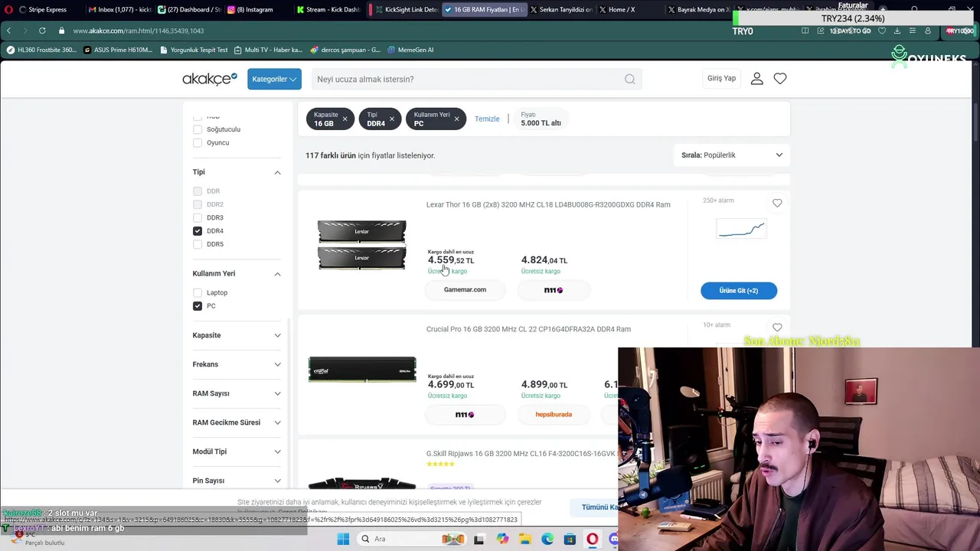The width and height of the screenshot is (980, 551).
Task: Expand the Pin Sayısı filter section
Action: click(x=237, y=481)
